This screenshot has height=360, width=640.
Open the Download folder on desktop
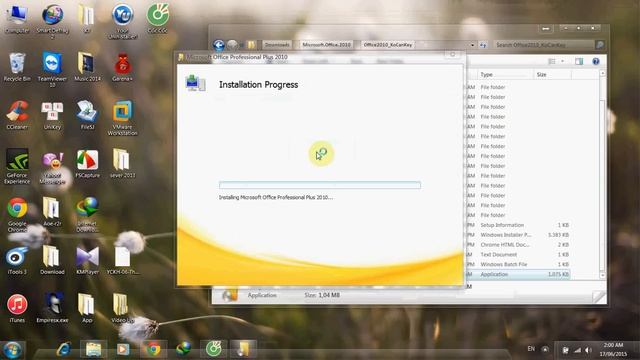pyautogui.click(x=52, y=260)
